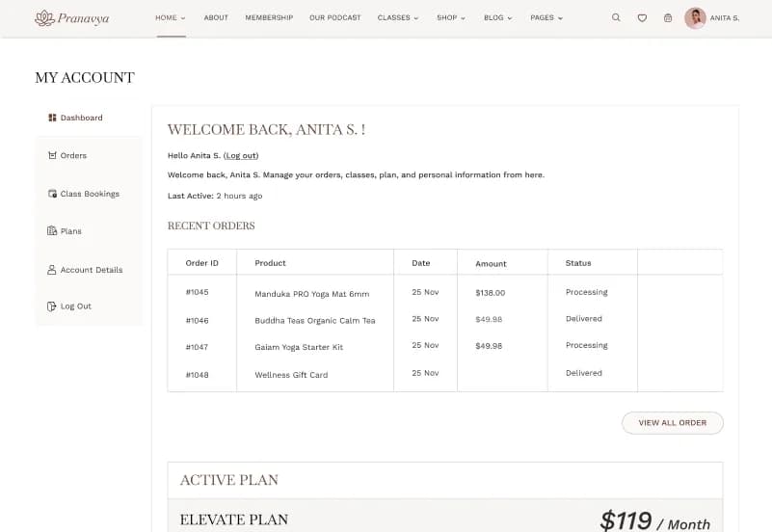Click order number #1045
Screen dimensions: 772x532
[x=198, y=292]
